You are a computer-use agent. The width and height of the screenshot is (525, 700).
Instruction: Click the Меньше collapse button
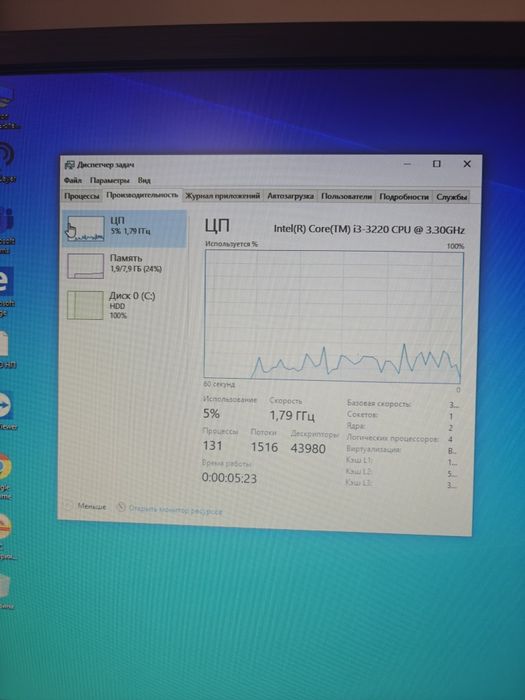tap(86, 506)
